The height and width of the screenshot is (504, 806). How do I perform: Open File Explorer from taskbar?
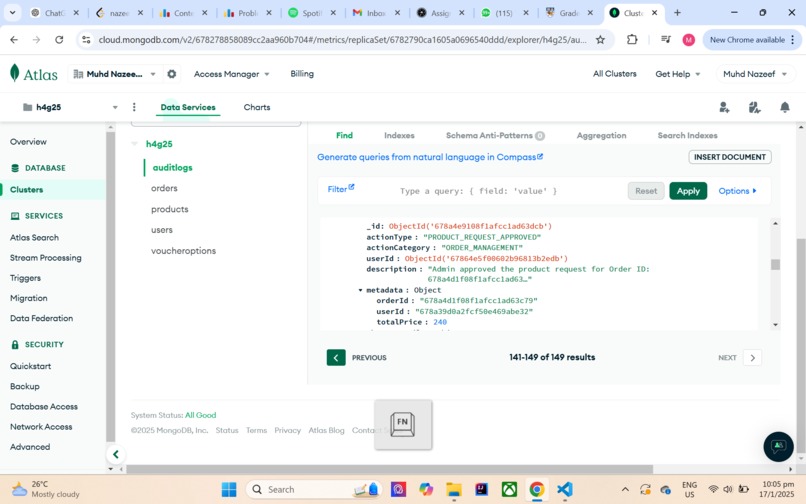pos(453,489)
